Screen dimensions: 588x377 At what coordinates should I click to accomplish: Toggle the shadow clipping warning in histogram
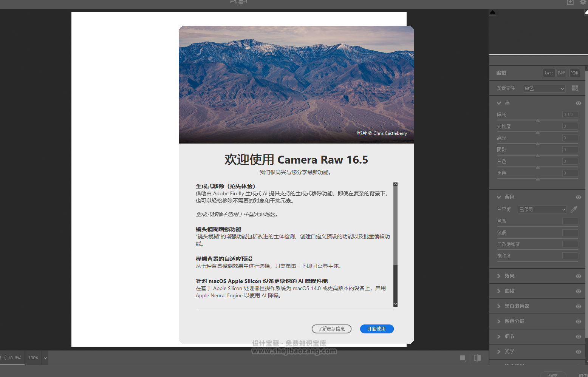[492, 12]
